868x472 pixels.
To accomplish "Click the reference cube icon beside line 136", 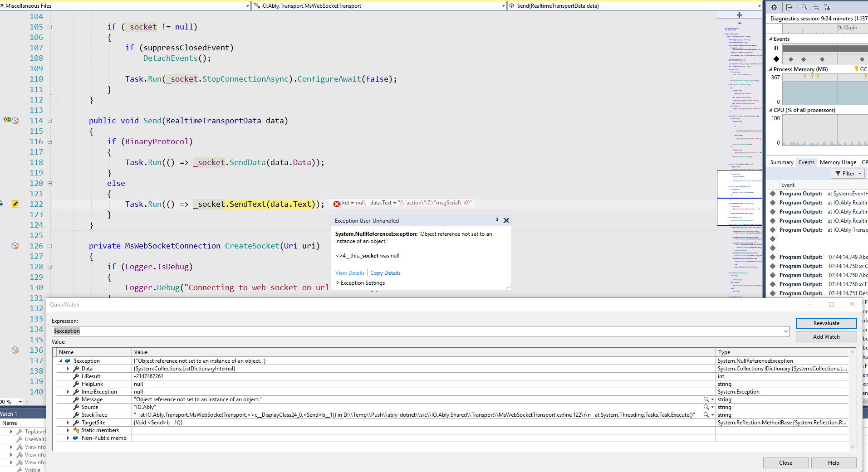I will point(15,350).
